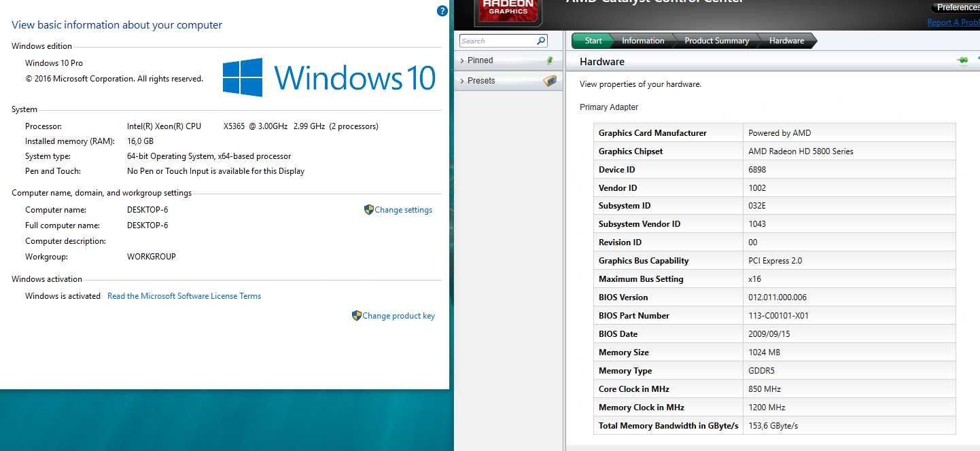Click the Windows is activated text
980x451 pixels.
[x=63, y=296]
